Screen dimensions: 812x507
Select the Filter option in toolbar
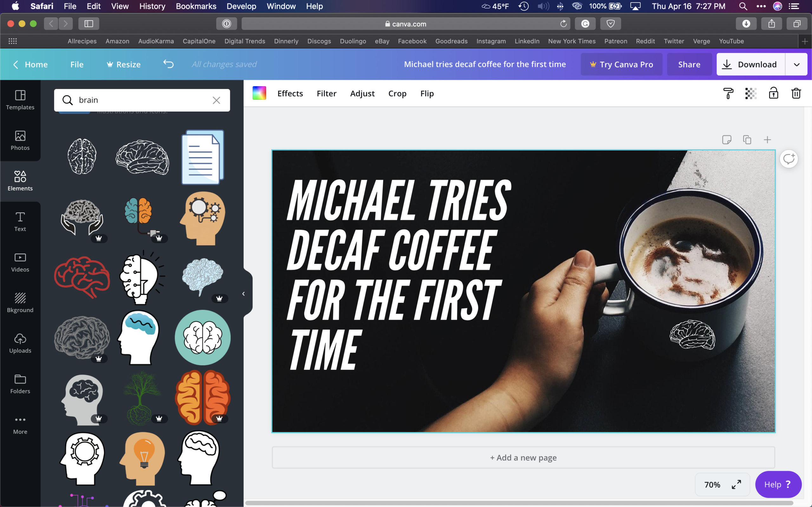(x=326, y=93)
